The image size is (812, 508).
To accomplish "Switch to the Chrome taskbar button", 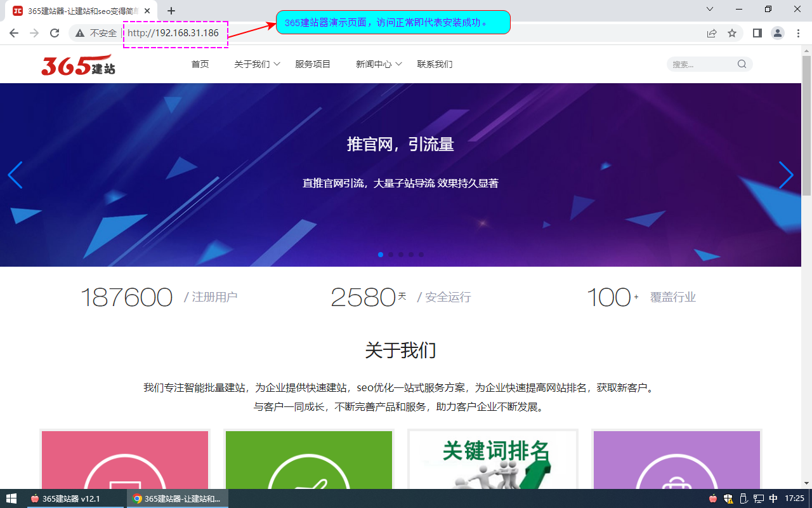I will click(178, 498).
